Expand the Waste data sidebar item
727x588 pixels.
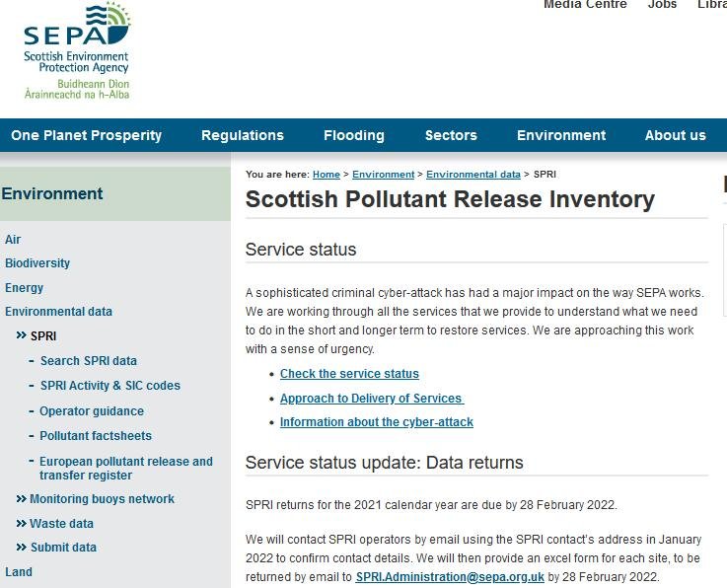tap(21, 524)
